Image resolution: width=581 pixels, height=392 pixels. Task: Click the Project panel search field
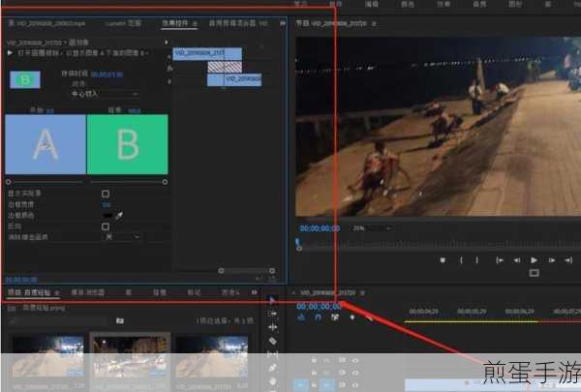click(58, 321)
